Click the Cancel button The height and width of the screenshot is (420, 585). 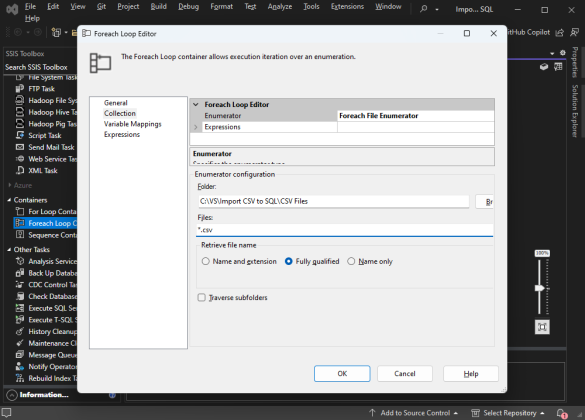(x=405, y=373)
